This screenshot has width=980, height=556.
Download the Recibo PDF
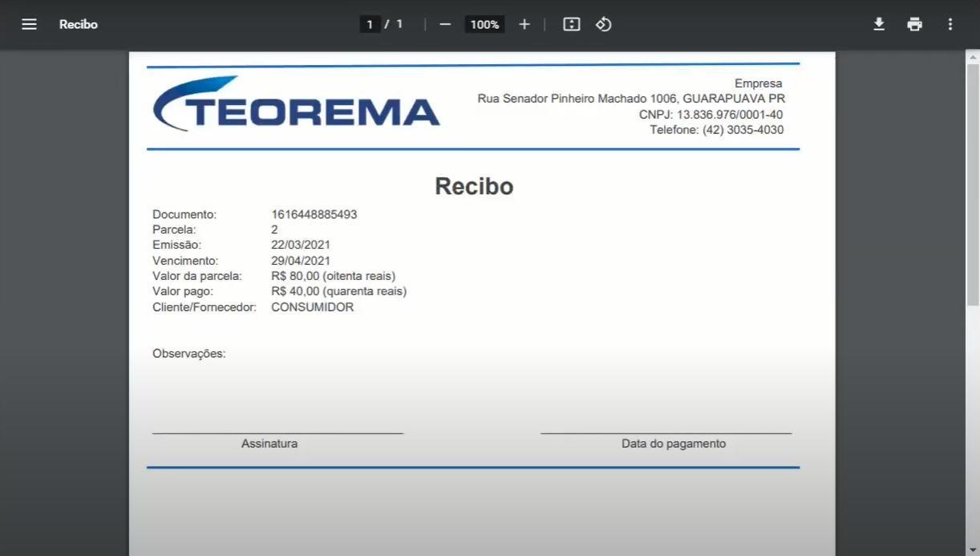click(879, 24)
